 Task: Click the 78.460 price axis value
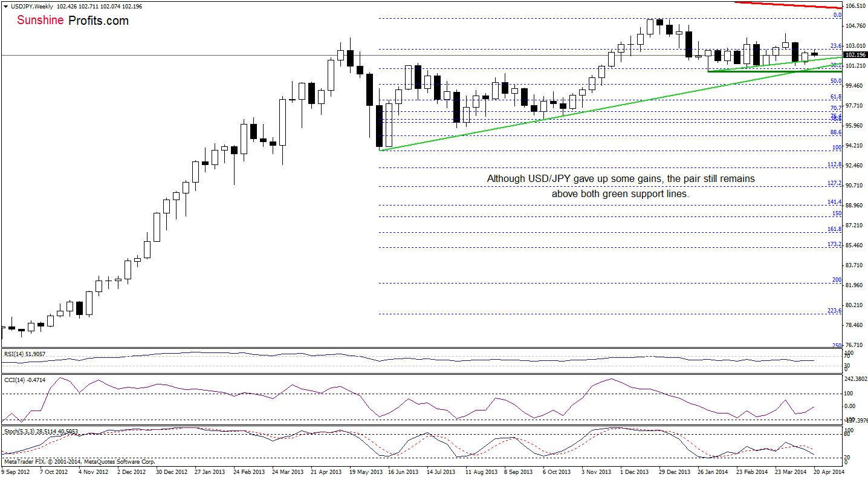(855, 325)
